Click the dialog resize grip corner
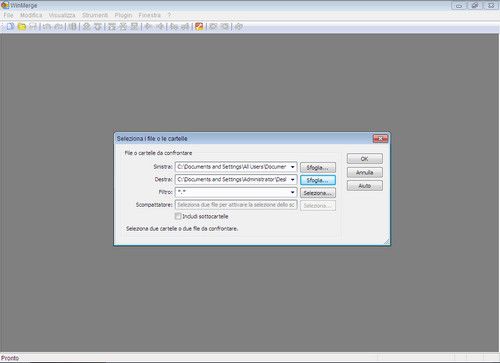This screenshot has width=500, height=363. [x=387, y=242]
